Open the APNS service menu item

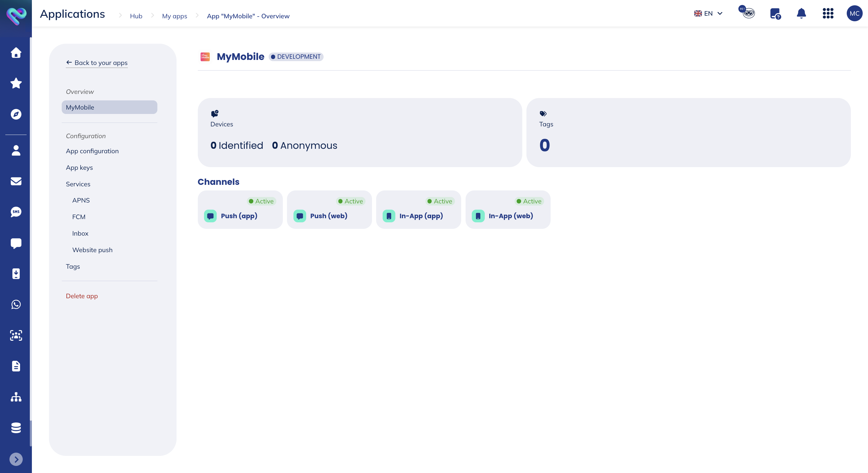coord(81,200)
